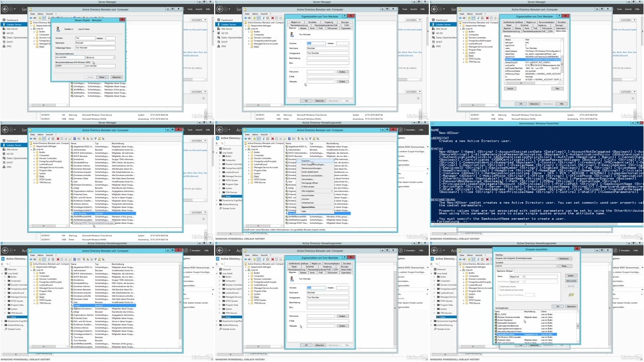Click the Vollständiger Name field
The height and width of the screenshot is (362, 644).
coord(95,48)
